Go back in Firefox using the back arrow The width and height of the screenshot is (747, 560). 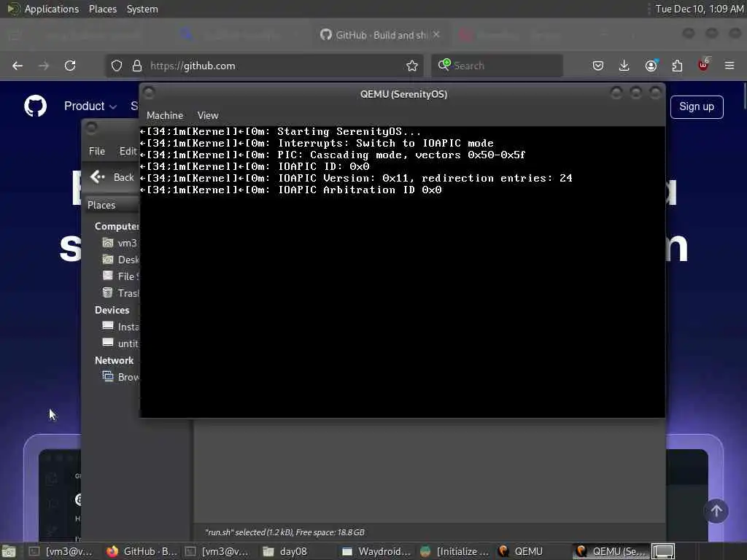(x=18, y=66)
